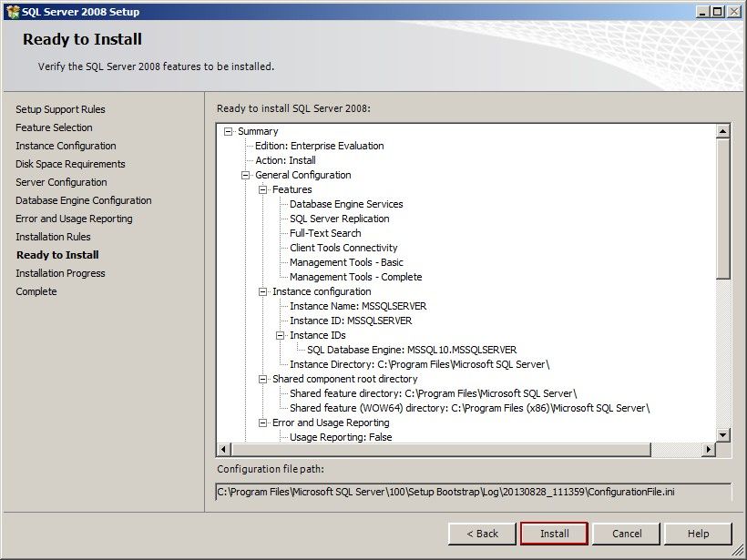Select Disk Space Requirements step

pyautogui.click(x=70, y=164)
